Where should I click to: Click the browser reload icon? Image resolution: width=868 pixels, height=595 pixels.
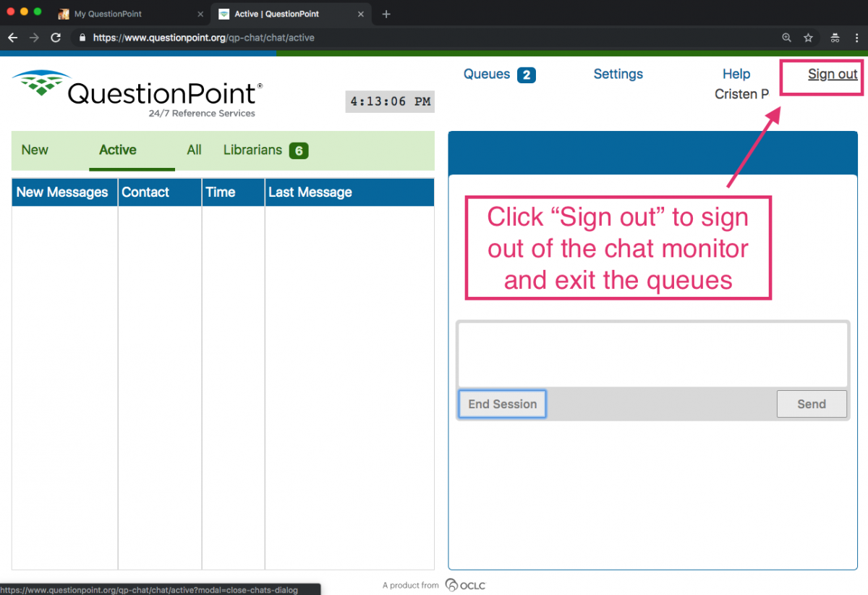(x=56, y=38)
